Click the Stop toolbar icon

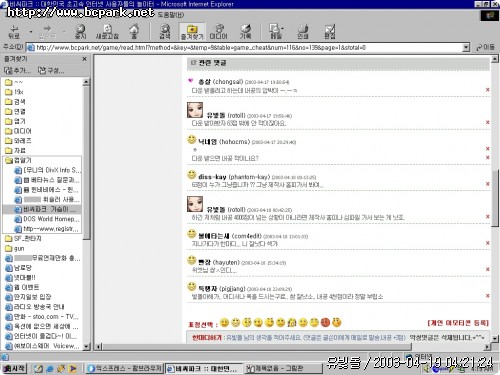click(x=80, y=32)
